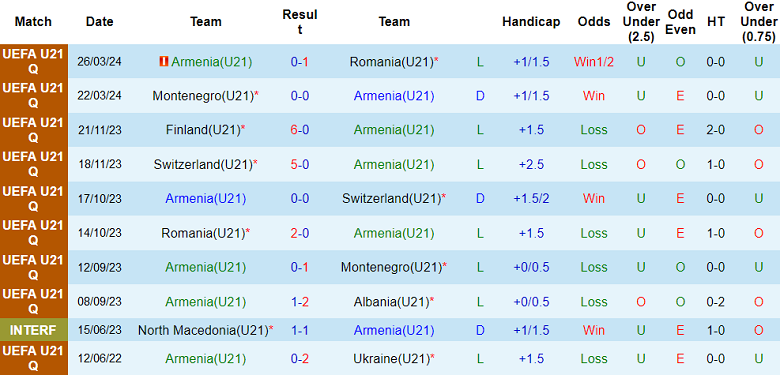Viewport: 780px width, 375px height.
Task: Open the 2-0 result on 14/10/23
Action: pos(299,233)
